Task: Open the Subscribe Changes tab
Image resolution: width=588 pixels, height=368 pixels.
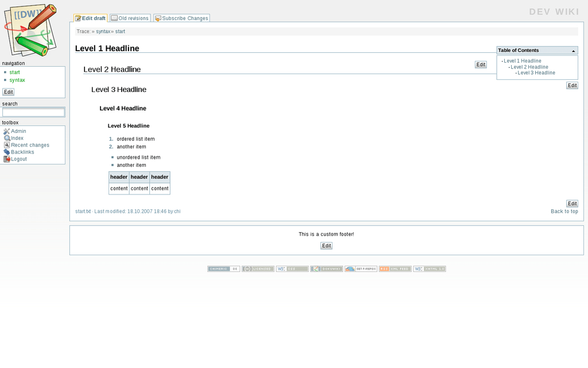Action: click(x=181, y=18)
